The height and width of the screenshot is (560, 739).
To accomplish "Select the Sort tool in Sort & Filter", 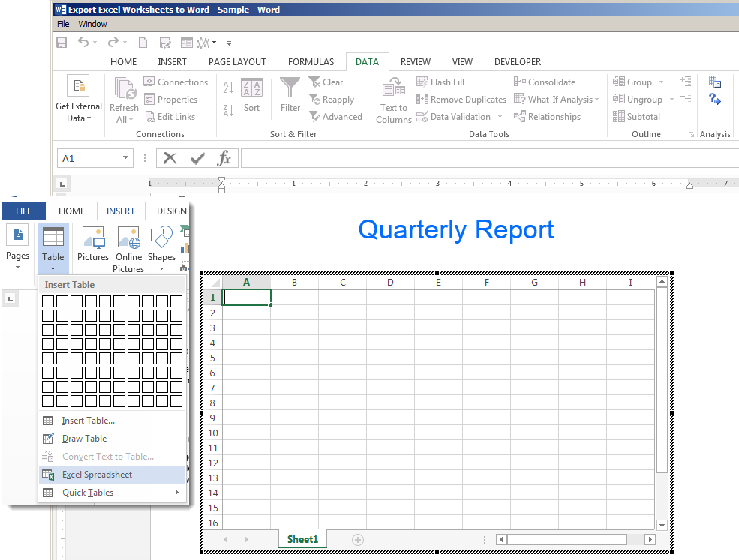I will [251, 98].
